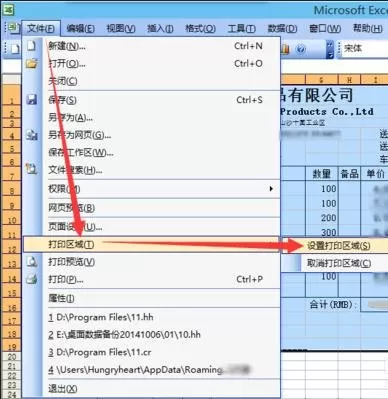This screenshot has height=399, width=388.
Task: Click the printer icon beside 打印
Action: [x=32, y=279]
